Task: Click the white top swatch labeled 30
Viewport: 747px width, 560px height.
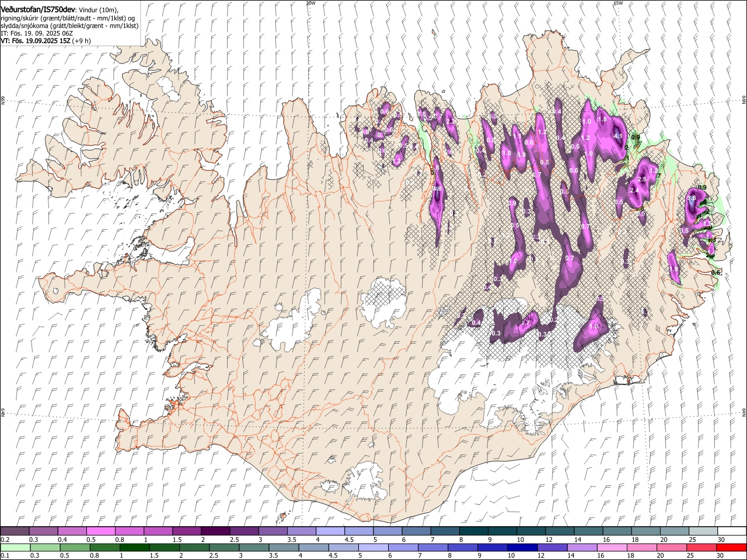Action: pyautogui.click(x=731, y=531)
